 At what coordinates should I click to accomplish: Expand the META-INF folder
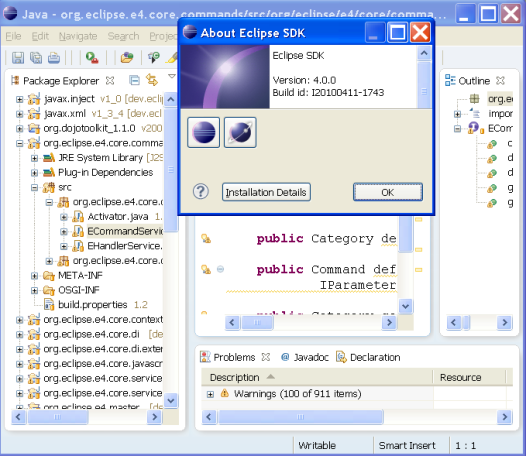34,276
